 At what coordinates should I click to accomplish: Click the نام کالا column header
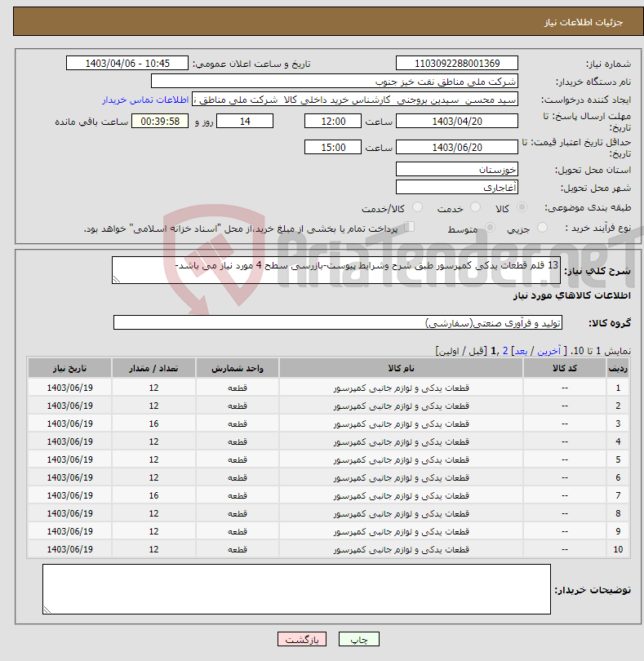(401, 368)
